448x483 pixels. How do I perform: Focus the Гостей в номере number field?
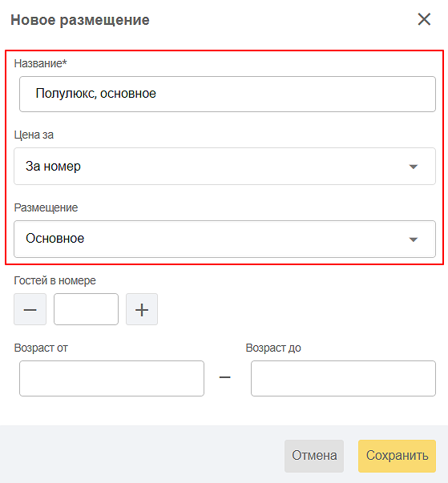[x=86, y=309]
